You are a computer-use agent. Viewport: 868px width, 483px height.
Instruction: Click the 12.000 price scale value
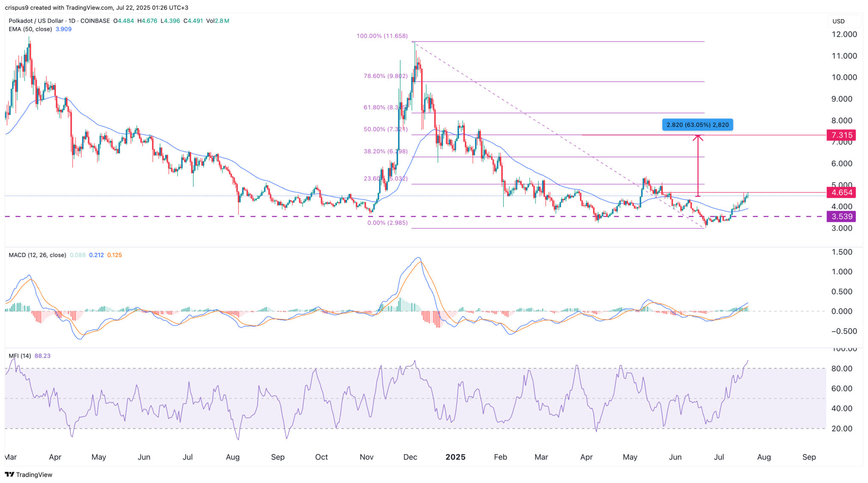(x=844, y=34)
